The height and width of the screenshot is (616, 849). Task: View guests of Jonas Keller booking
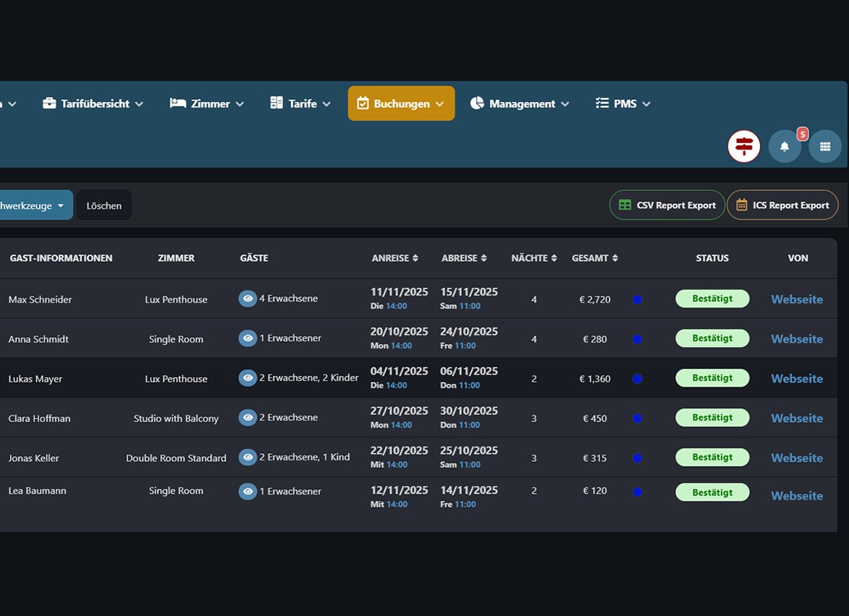(x=247, y=457)
